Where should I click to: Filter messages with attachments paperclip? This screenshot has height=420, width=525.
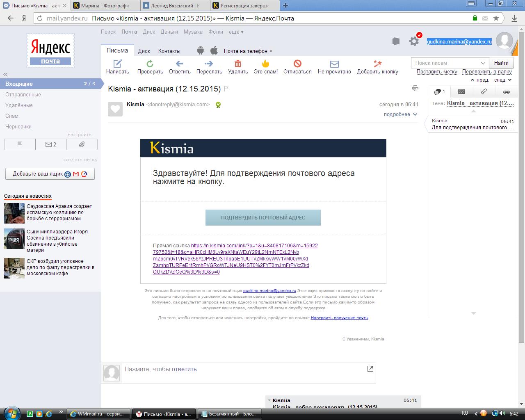(82, 144)
